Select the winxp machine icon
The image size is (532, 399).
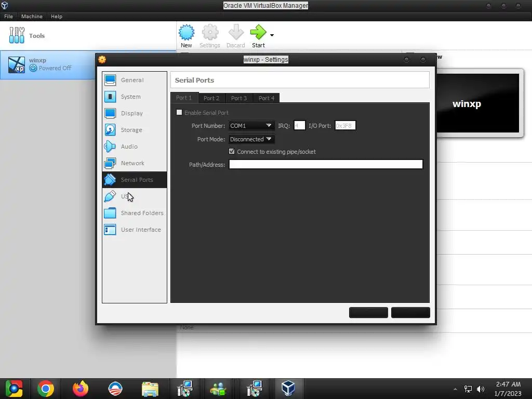point(16,64)
